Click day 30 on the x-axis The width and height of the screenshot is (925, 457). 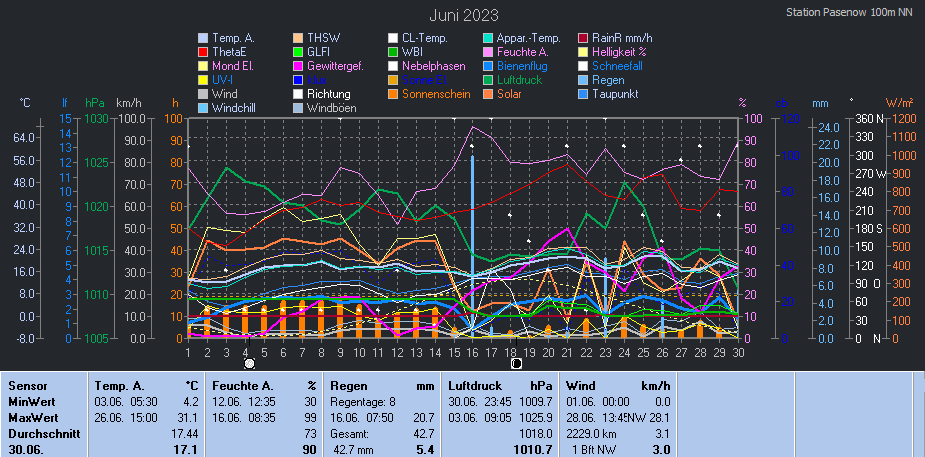738,352
